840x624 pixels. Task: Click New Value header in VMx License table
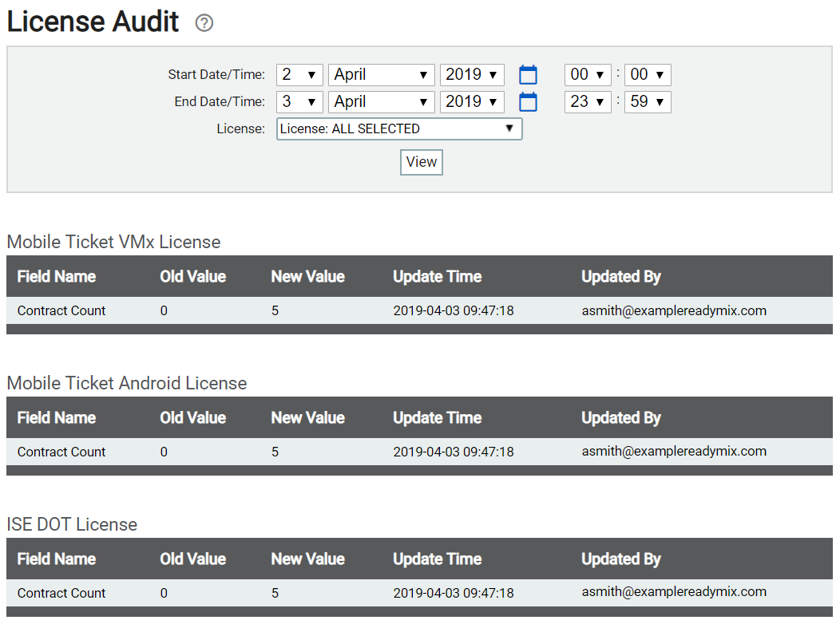click(x=308, y=276)
